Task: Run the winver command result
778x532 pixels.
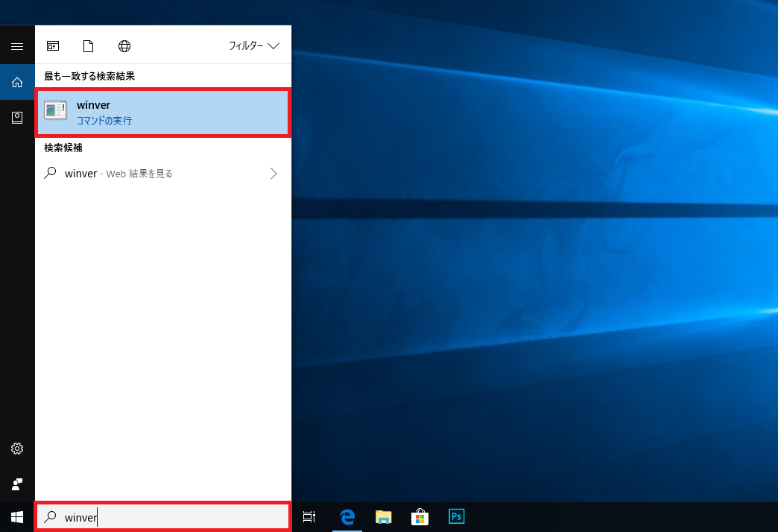Action: [162, 113]
